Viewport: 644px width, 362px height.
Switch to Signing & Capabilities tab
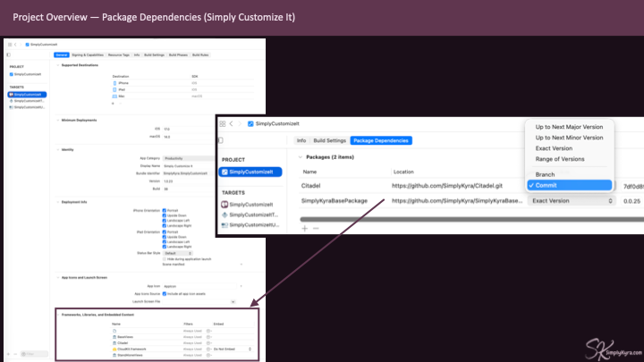[88, 55]
